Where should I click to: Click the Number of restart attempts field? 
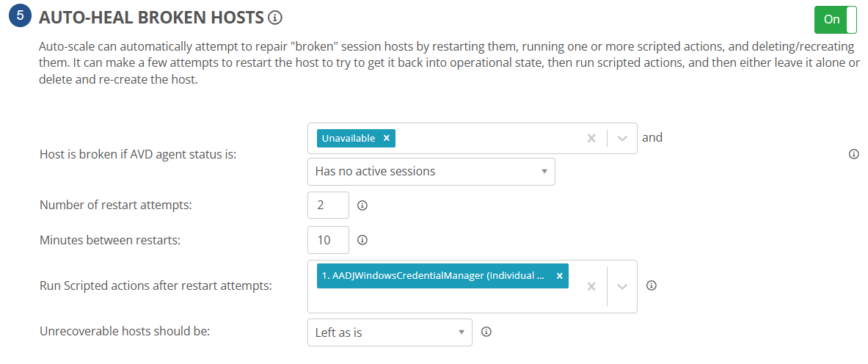[x=328, y=205]
